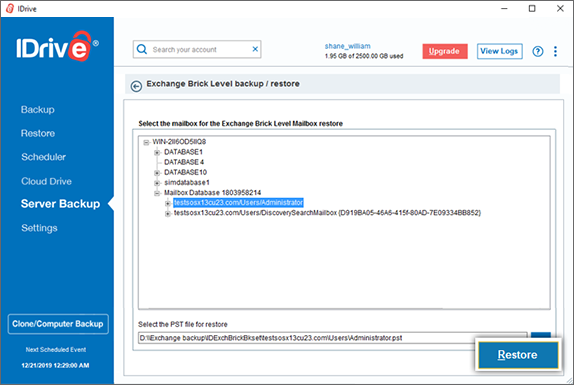This screenshot has width=574, height=385.
Task: Open the Backup section in sidebar
Action: [38, 109]
